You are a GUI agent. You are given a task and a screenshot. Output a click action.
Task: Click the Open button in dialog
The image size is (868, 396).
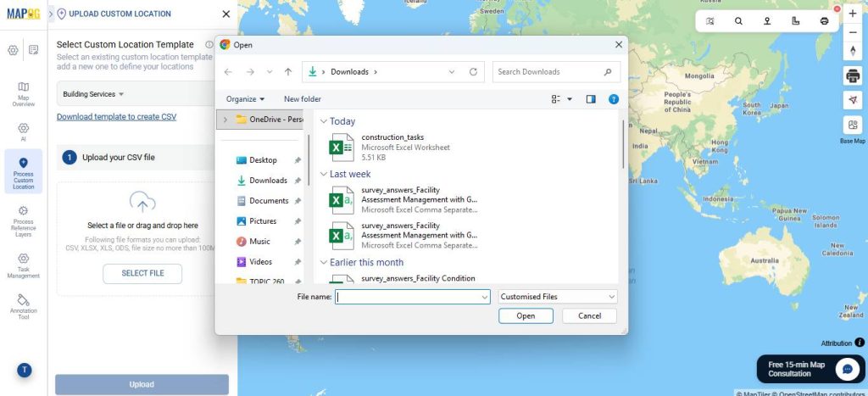pyautogui.click(x=526, y=315)
